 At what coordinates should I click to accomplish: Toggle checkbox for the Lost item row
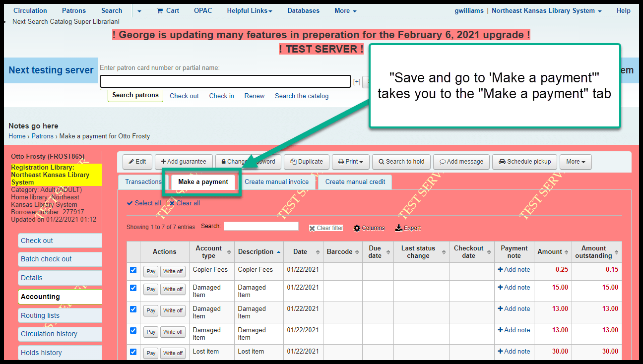[x=133, y=352]
